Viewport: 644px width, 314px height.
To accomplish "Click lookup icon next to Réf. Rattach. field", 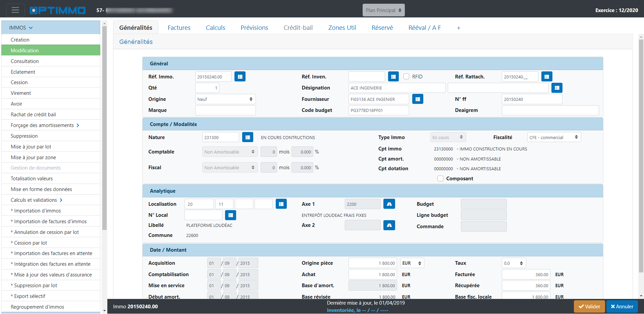I will (x=546, y=77).
